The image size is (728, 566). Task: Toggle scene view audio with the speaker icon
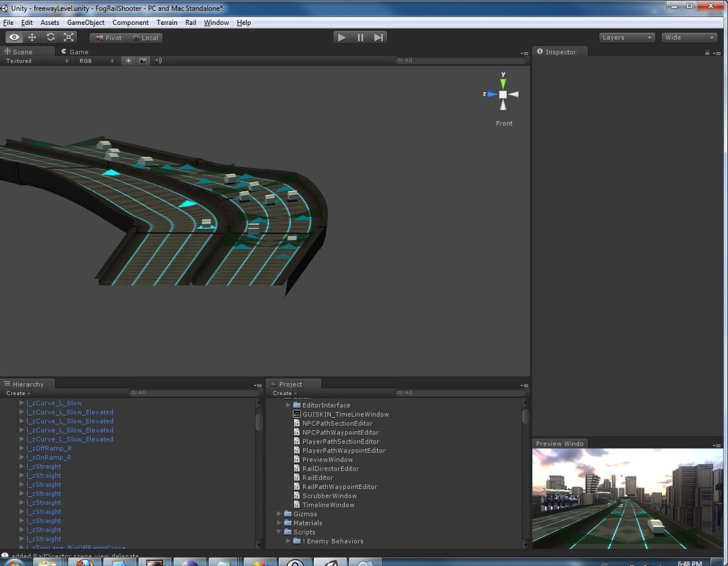[158, 61]
